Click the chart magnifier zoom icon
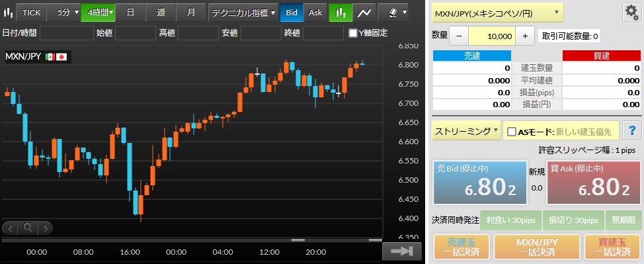Viewport: 644px width, 264px height. (28, 227)
